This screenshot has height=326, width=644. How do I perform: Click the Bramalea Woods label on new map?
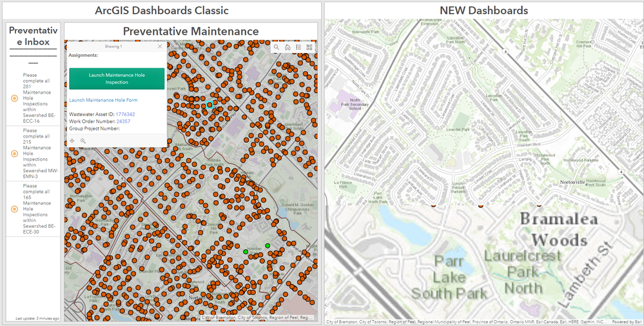click(558, 229)
